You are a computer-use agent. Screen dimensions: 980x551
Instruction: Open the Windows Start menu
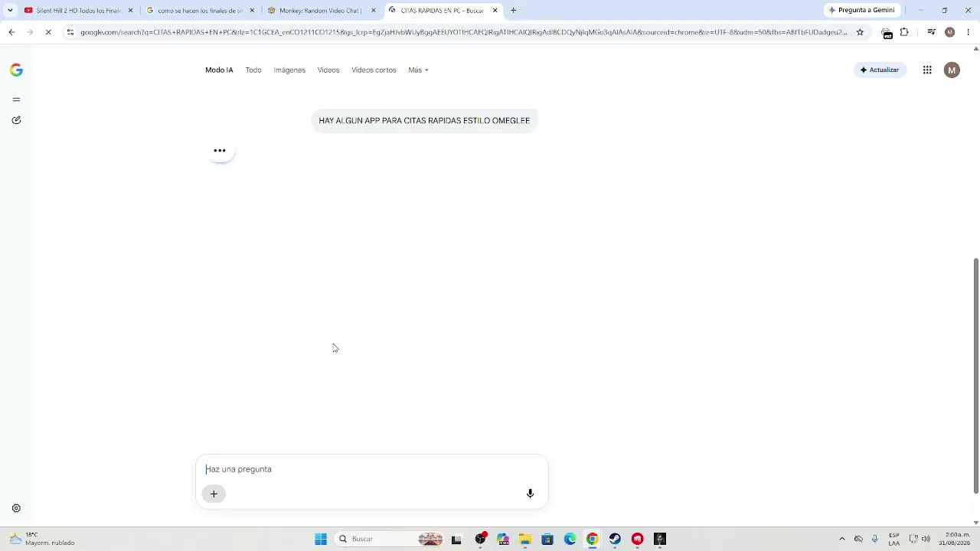(321, 540)
